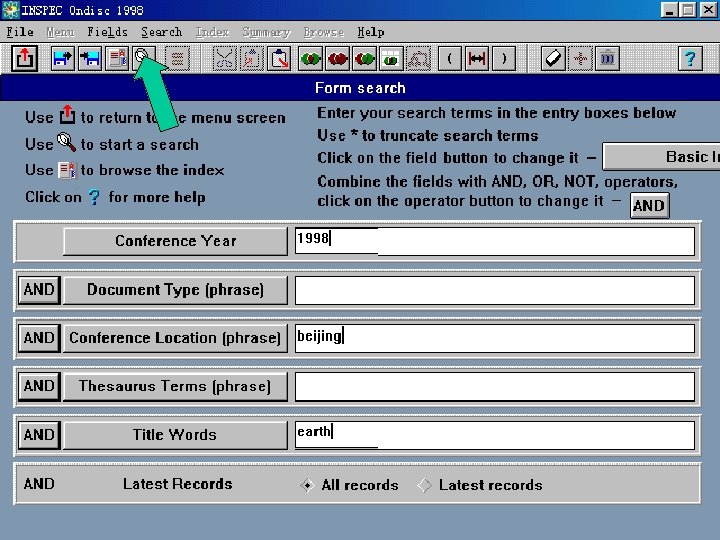Click the empty Document Type entry box
Image resolution: width=720 pixels, height=540 pixels.
pyautogui.click(x=495, y=290)
